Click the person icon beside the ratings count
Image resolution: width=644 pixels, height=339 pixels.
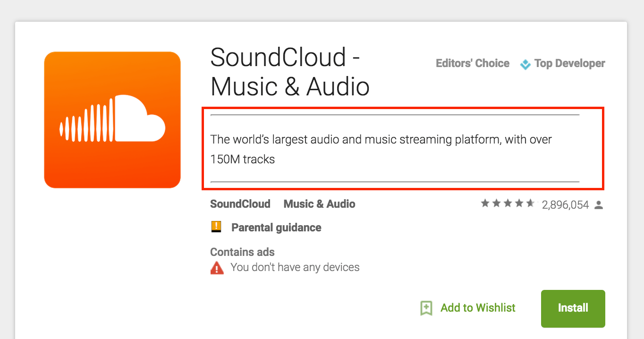[x=599, y=205]
